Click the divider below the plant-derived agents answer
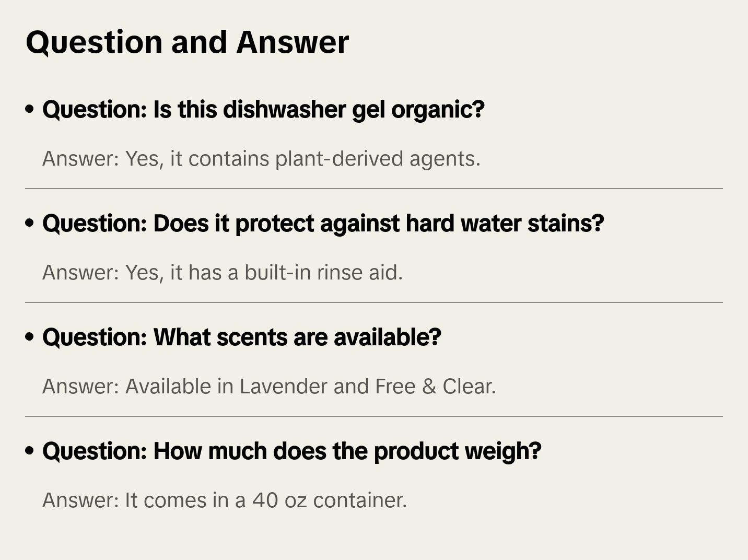The image size is (748, 560). click(x=374, y=189)
